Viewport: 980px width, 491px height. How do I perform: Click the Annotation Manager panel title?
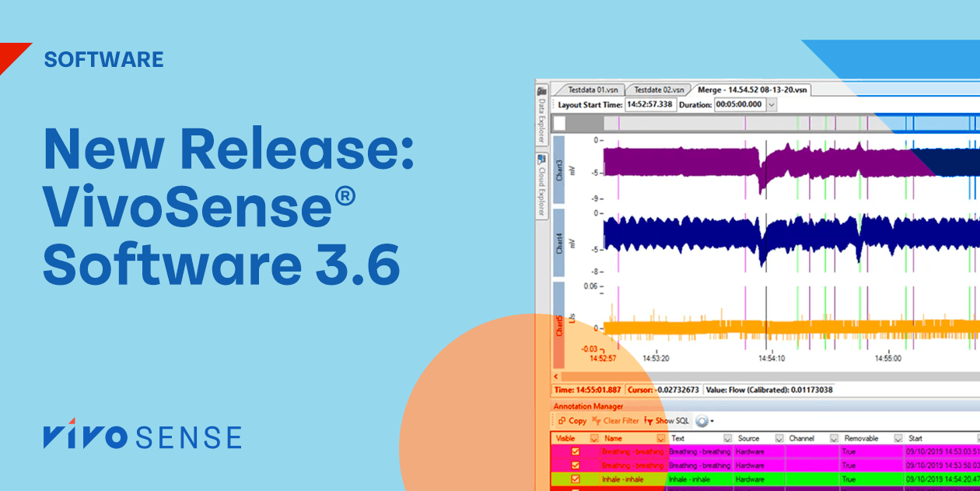click(588, 406)
